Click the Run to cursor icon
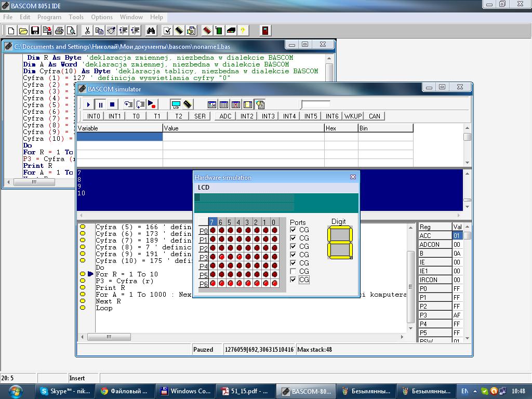The width and height of the screenshot is (532, 399). pyautogui.click(x=152, y=104)
